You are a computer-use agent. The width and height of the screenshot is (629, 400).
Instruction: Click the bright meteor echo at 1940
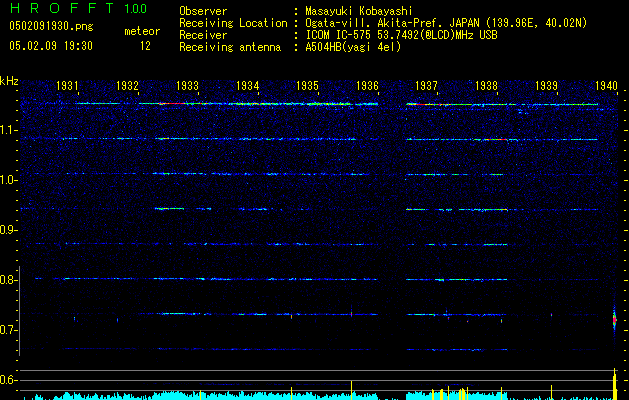pos(614,319)
